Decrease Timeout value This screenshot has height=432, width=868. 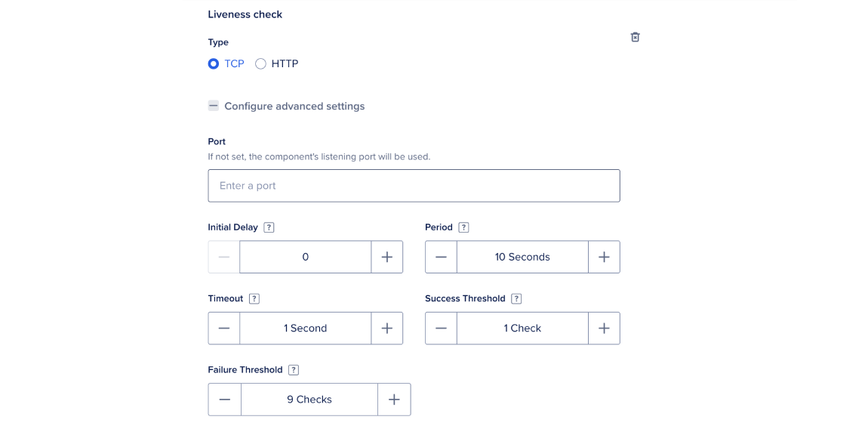[224, 329]
